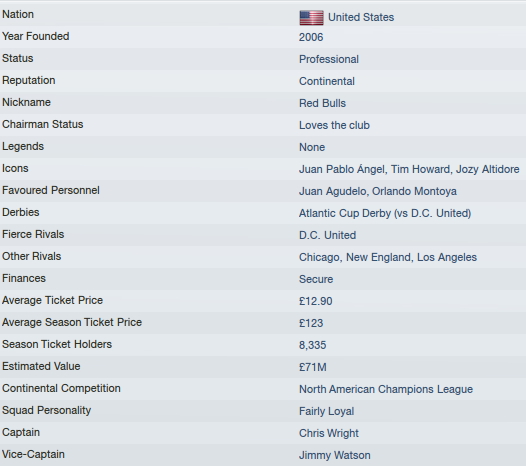Open vice-captain Jimmy Watson's profile
The width and height of the screenshot is (526, 466).
coord(335,455)
